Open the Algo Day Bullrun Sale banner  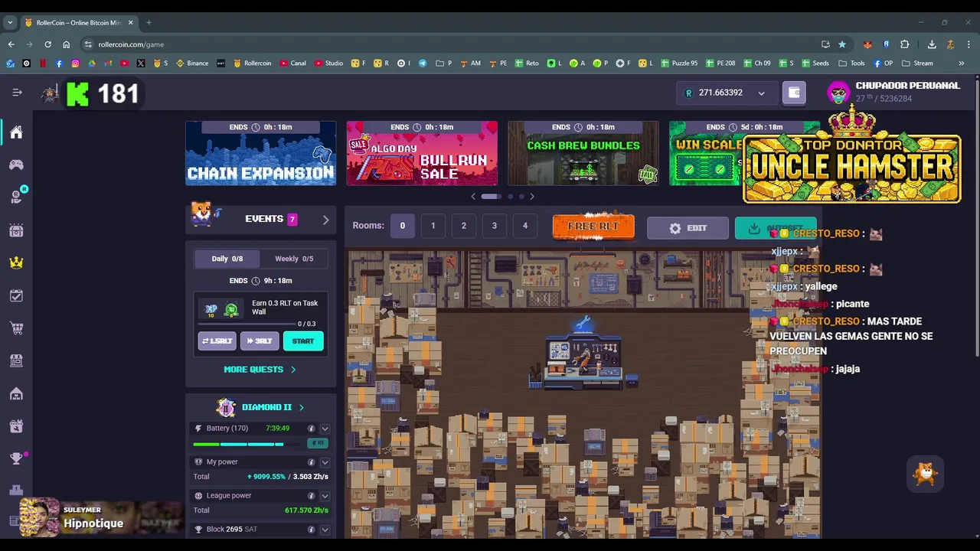pos(422,153)
